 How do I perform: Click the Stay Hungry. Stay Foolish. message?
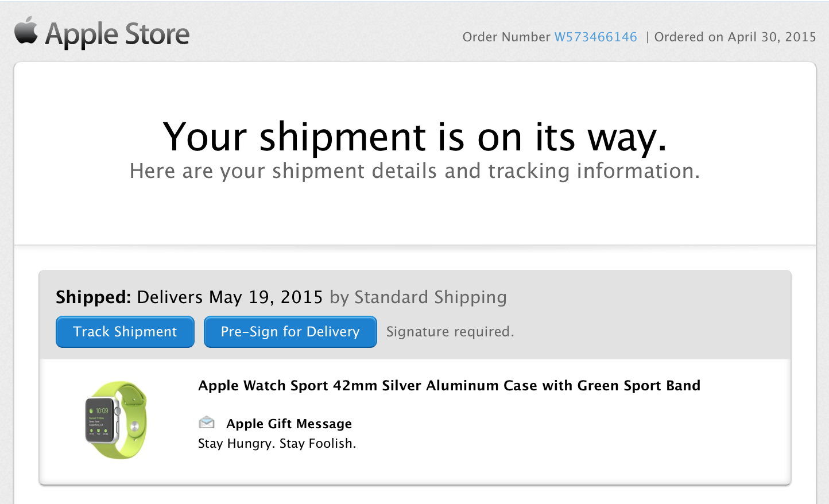(x=277, y=444)
